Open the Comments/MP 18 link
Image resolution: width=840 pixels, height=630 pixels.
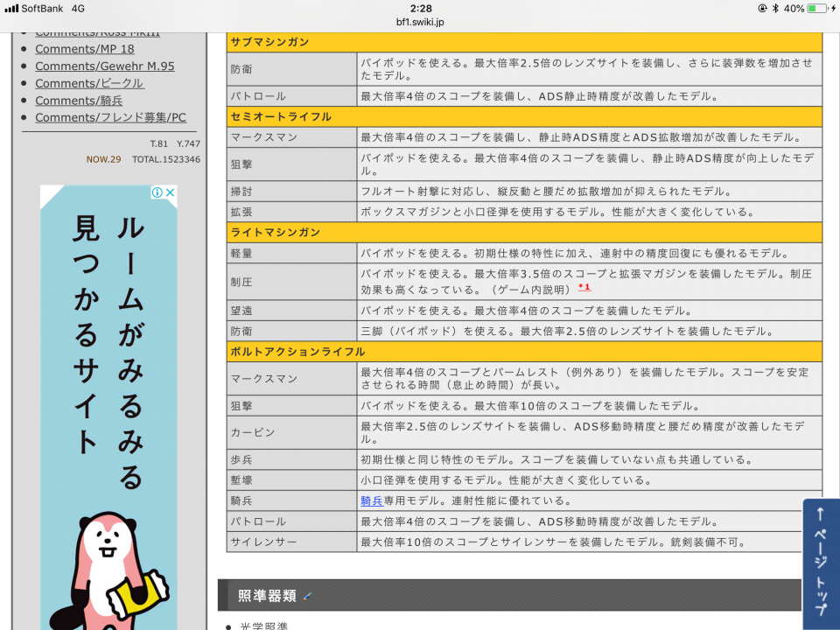pyautogui.click(x=85, y=49)
